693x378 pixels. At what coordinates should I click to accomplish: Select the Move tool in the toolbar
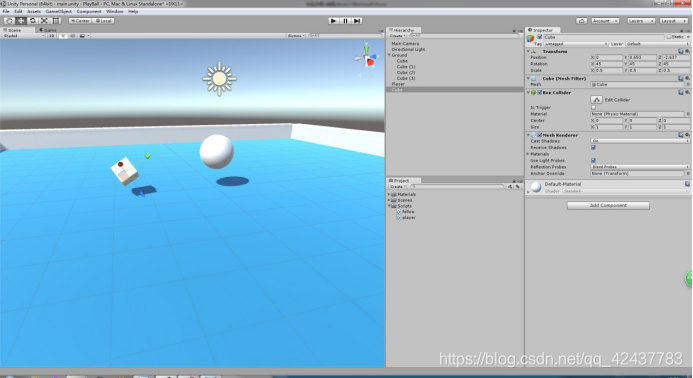[x=21, y=21]
